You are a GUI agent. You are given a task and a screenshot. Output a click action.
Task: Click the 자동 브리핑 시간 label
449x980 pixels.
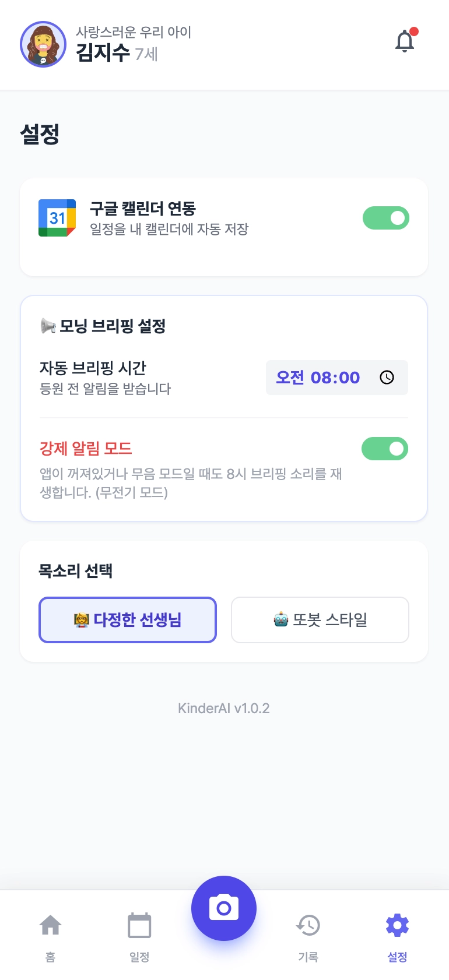93,368
